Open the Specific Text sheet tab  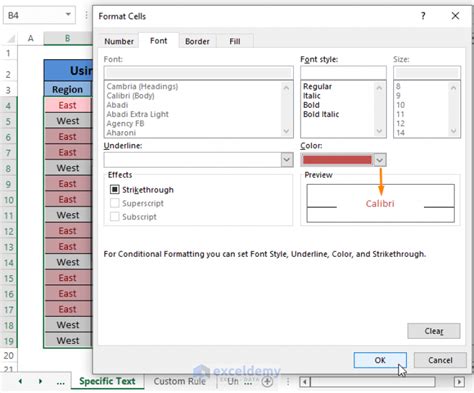tap(107, 381)
